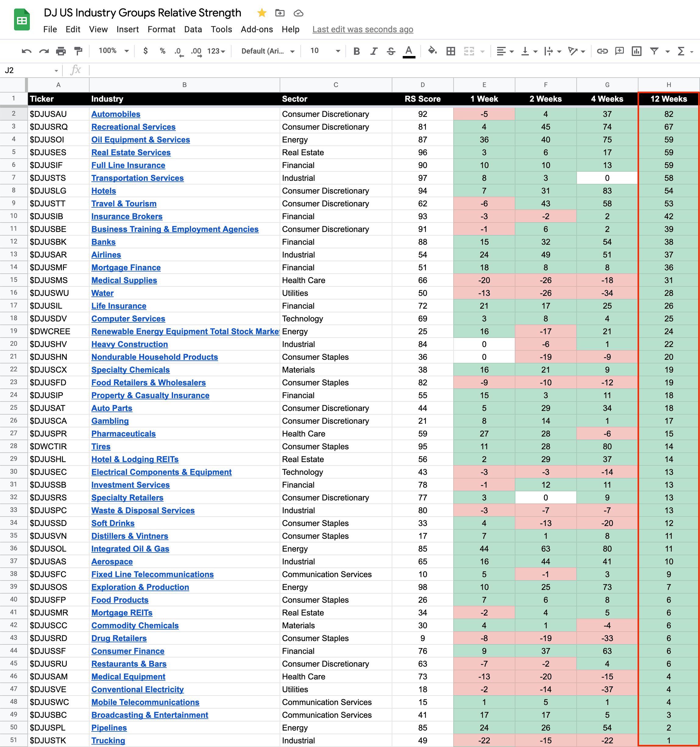Insert a chart with toolbar icon
Image resolution: width=700 pixels, height=747 pixels.
click(636, 51)
